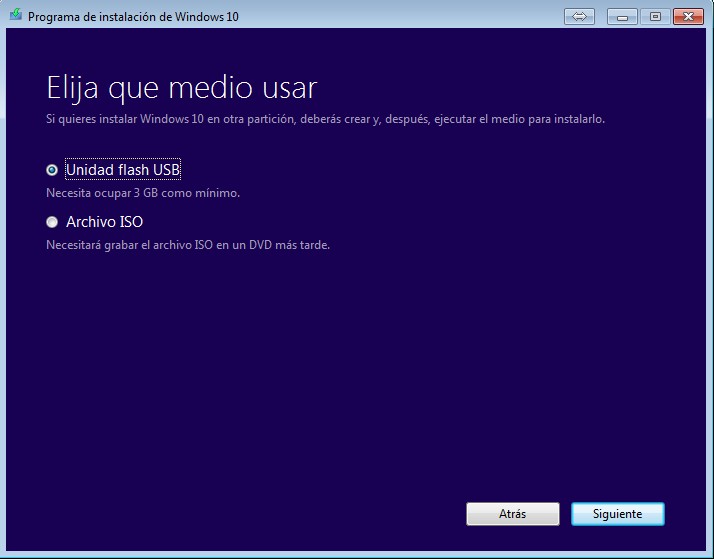Go back with the Atrás button
The height and width of the screenshot is (560, 714).
(x=512, y=514)
